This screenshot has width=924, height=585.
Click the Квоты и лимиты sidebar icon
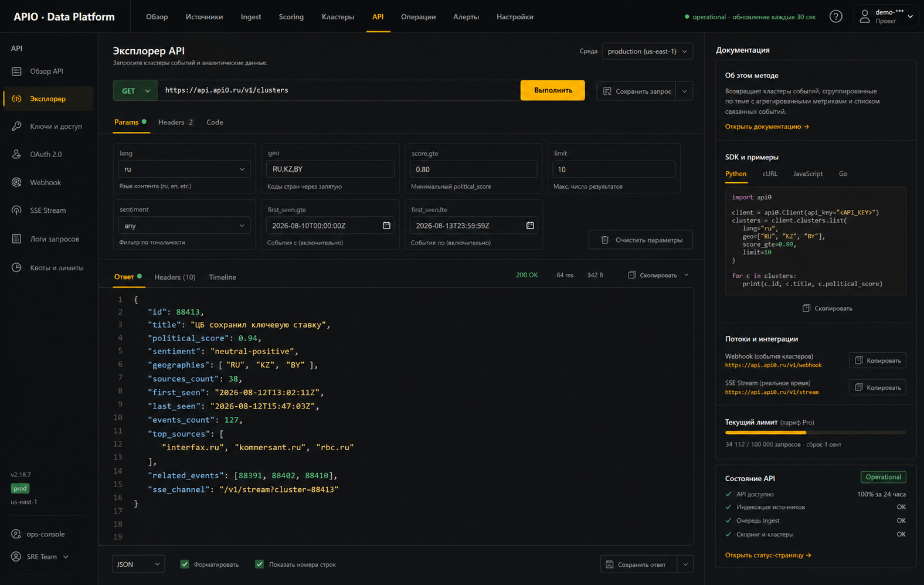pyautogui.click(x=16, y=268)
